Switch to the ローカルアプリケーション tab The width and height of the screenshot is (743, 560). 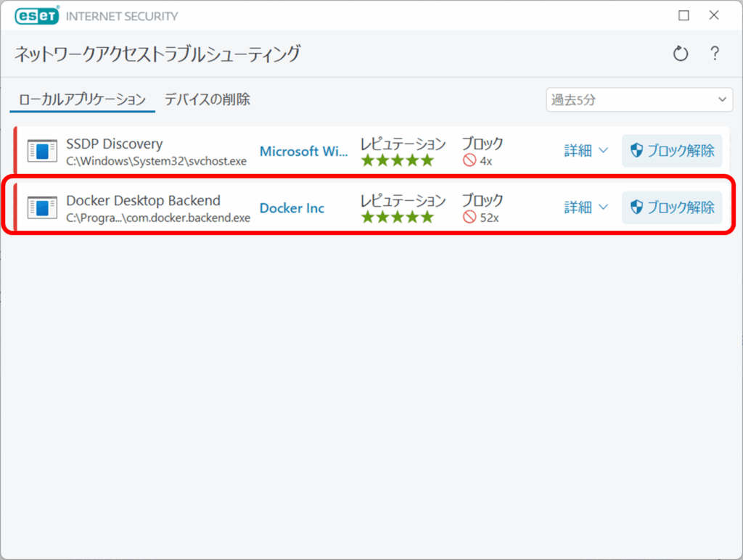pos(83,99)
